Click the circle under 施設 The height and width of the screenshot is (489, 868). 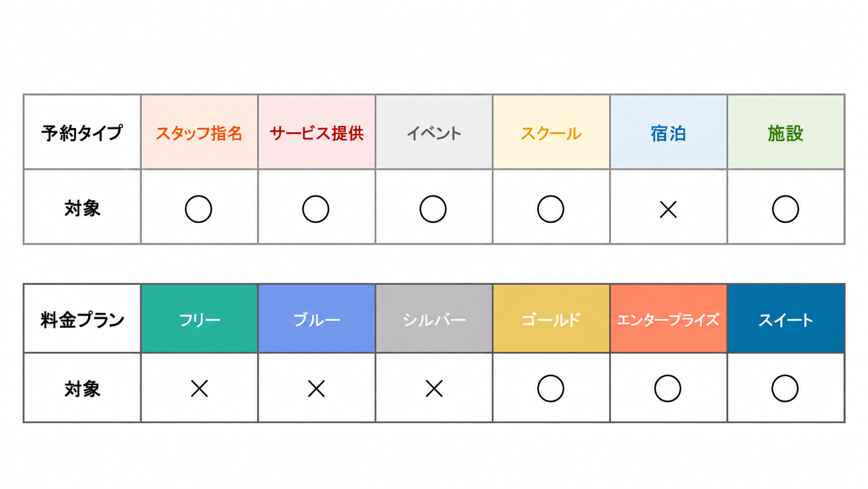(x=785, y=209)
